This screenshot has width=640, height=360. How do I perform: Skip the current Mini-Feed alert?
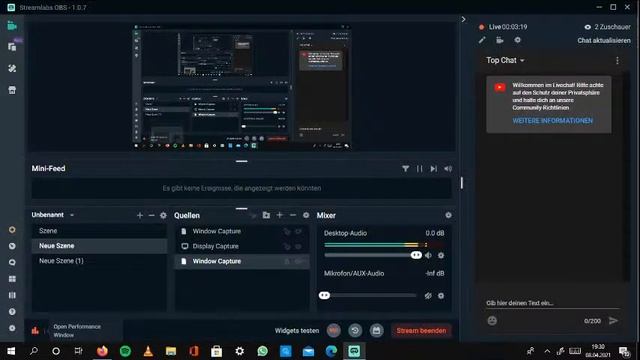tap(433, 169)
